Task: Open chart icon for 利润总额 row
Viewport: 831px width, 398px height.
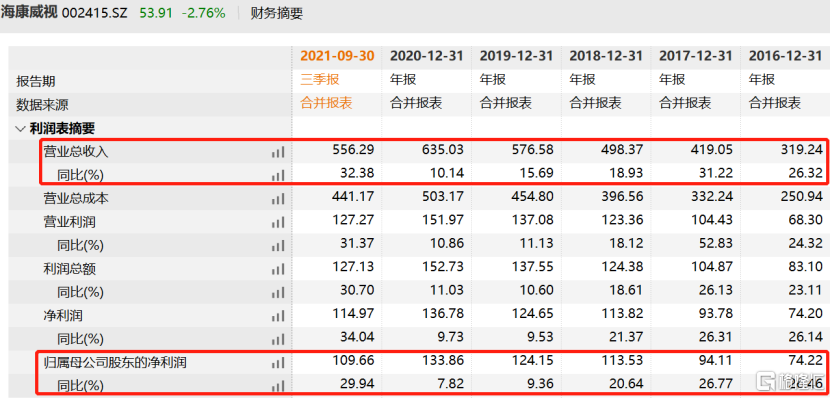Action: (x=278, y=269)
